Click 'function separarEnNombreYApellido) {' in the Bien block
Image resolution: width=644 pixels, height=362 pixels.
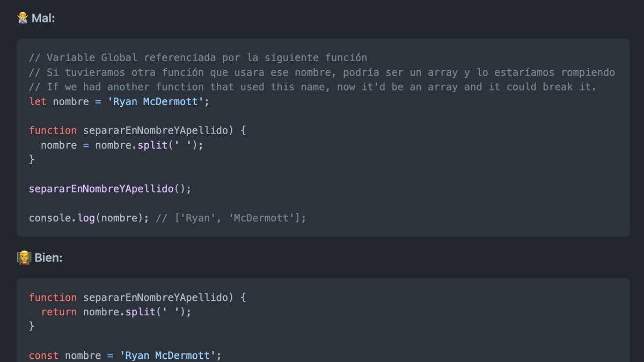(x=137, y=297)
